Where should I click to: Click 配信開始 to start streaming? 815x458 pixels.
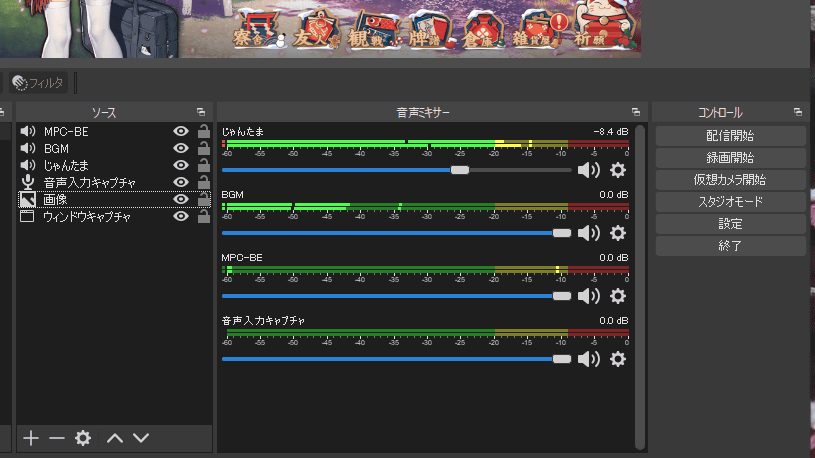coord(730,136)
